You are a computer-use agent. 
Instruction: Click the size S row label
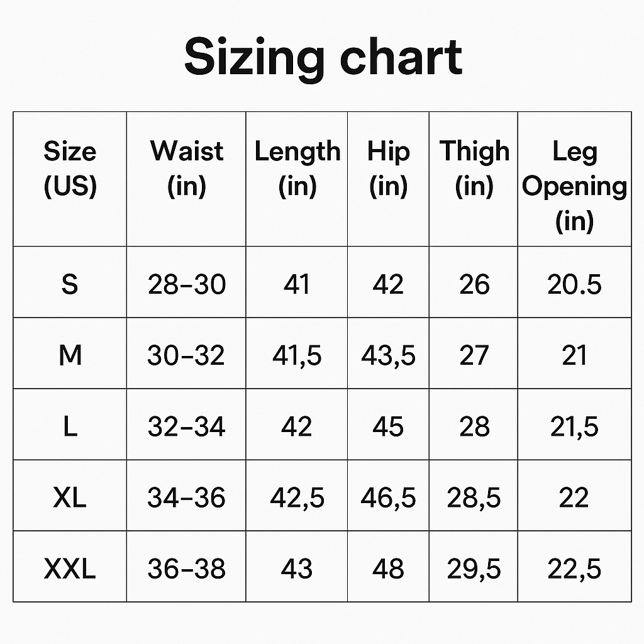70,284
